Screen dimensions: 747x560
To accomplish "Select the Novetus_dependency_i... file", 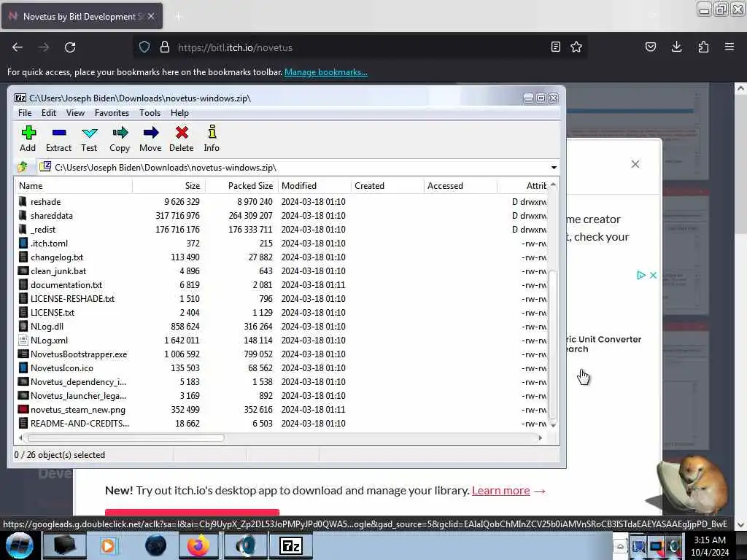I will pyautogui.click(x=78, y=382).
